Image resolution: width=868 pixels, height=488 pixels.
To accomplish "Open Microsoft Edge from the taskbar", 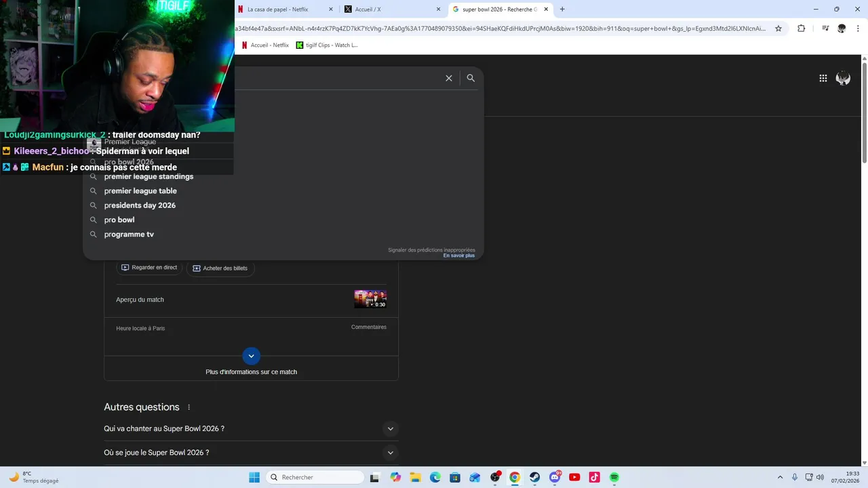I will tap(435, 477).
